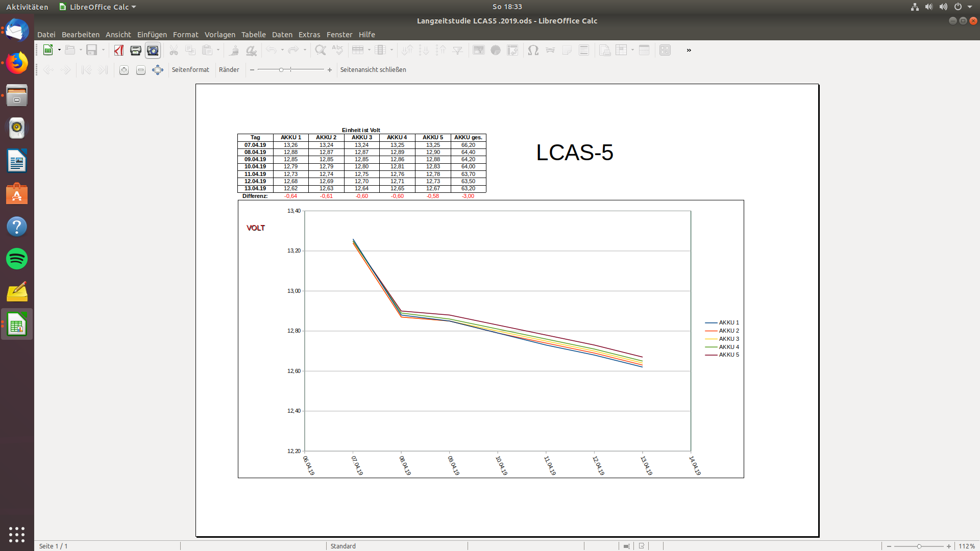
Task: Open Seitenformat page format dialog
Action: click(x=190, y=70)
